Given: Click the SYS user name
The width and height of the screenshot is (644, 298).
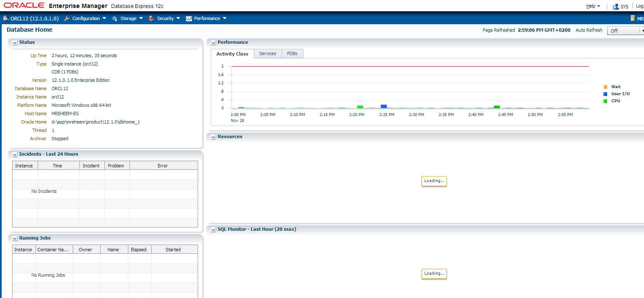Looking at the screenshot, I should point(624,7).
